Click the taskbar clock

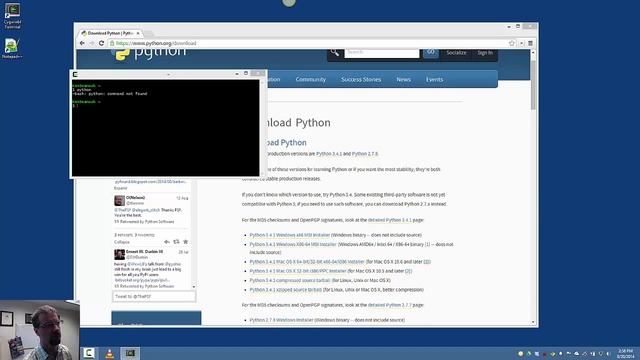click(625, 354)
